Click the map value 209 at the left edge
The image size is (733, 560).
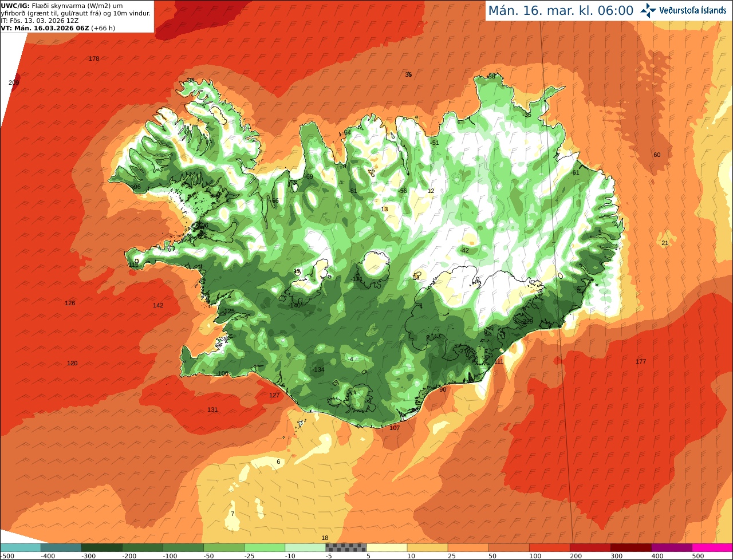click(14, 82)
